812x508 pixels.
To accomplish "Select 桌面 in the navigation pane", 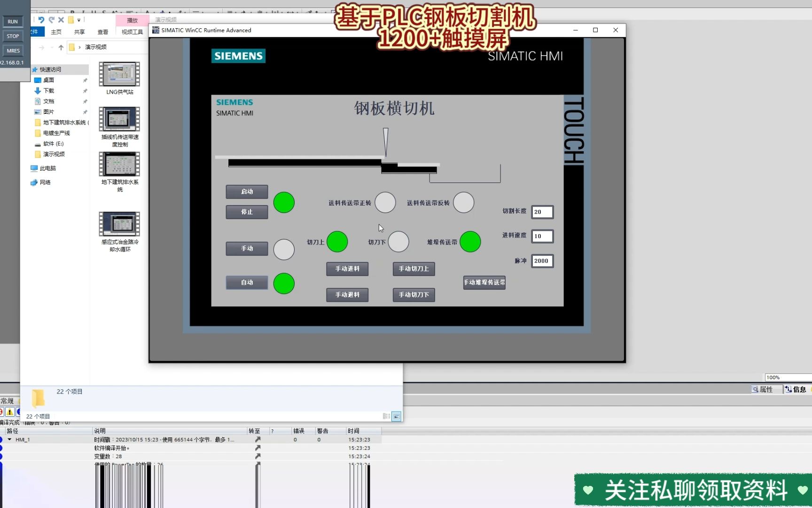I will (x=48, y=80).
